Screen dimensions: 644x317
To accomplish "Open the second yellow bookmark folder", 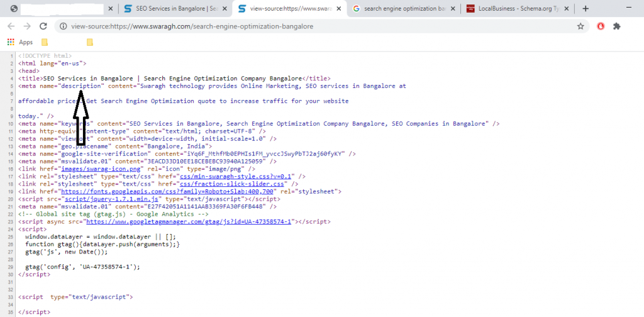I will (x=89, y=42).
